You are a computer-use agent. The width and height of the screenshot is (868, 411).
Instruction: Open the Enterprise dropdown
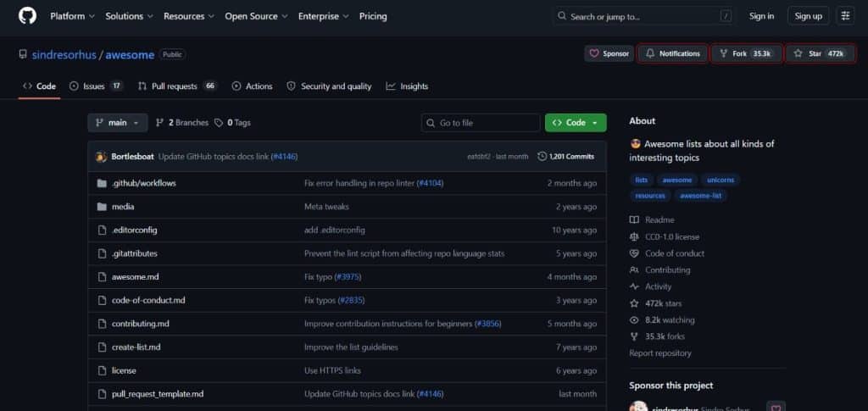(x=323, y=16)
